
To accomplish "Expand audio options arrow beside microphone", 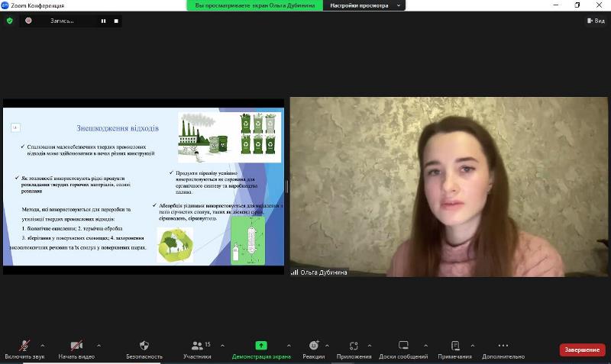I will point(43,346).
